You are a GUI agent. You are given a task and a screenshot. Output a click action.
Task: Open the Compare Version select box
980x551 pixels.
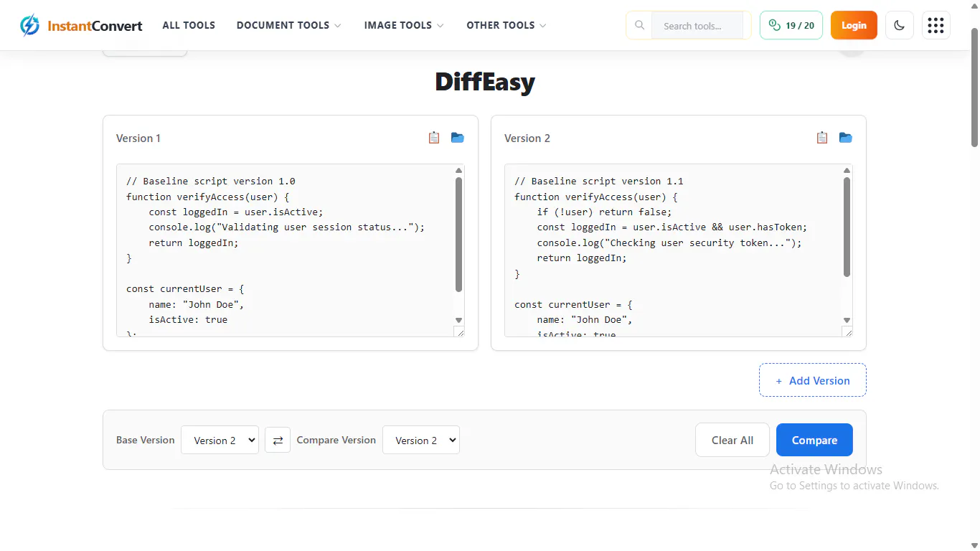(421, 440)
